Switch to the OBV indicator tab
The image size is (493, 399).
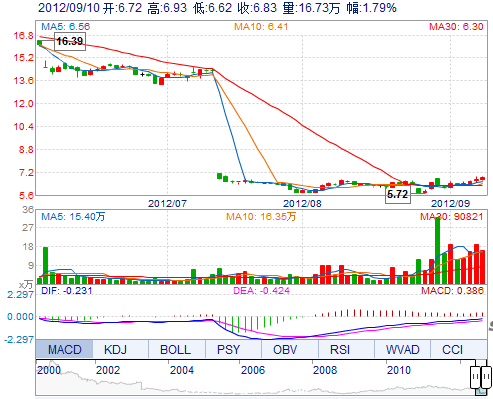click(285, 349)
